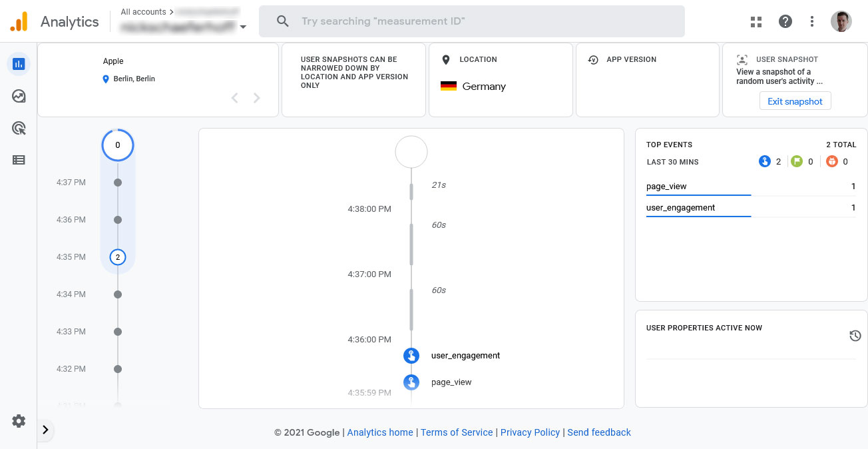Image resolution: width=868 pixels, height=449 pixels.
Task: Go to the next user snapshot
Action: pos(257,98)
